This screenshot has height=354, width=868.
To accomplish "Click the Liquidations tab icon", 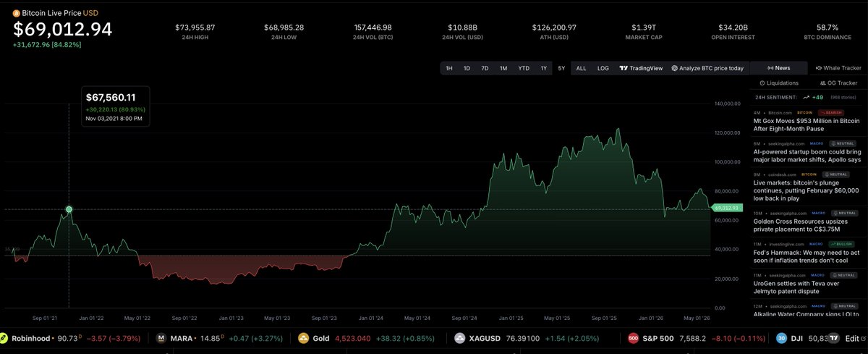I will (763, 83).
